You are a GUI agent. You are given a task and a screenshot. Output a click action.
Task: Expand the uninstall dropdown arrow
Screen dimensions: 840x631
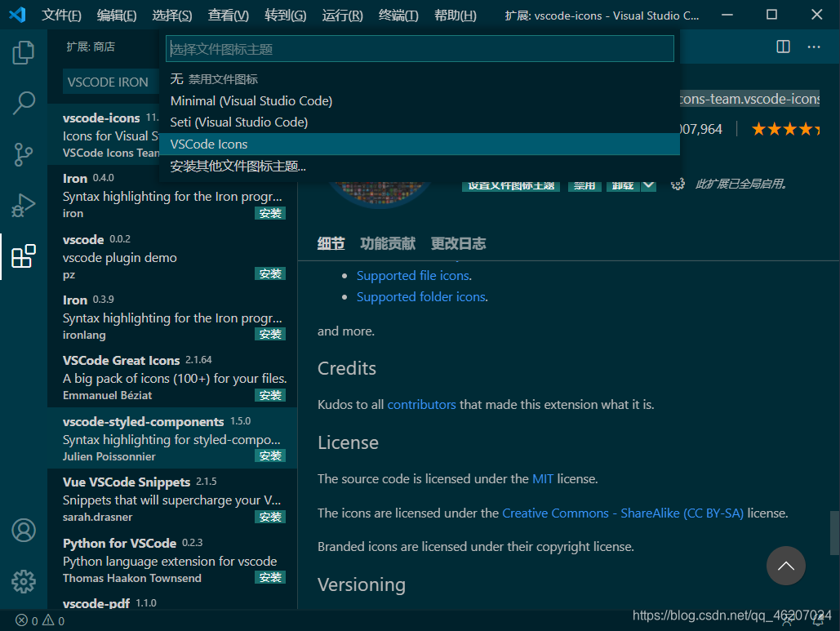[648, 185]
